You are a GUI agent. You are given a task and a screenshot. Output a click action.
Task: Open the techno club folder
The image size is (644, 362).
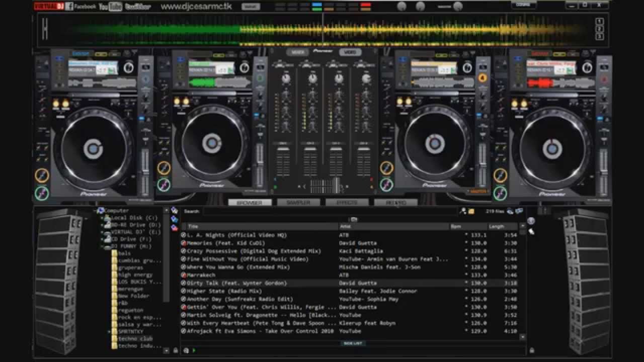pyautogui.click(x=135, y=339)
